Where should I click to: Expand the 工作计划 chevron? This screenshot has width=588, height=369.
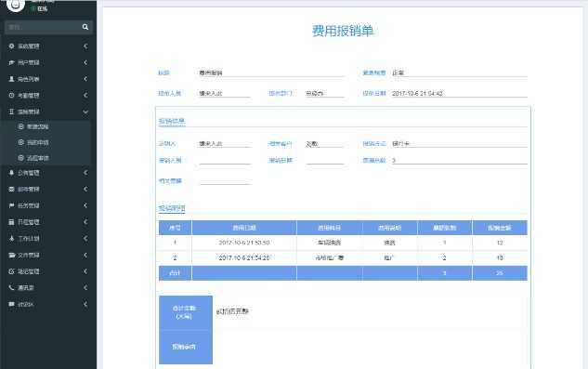tap(85, 238)
